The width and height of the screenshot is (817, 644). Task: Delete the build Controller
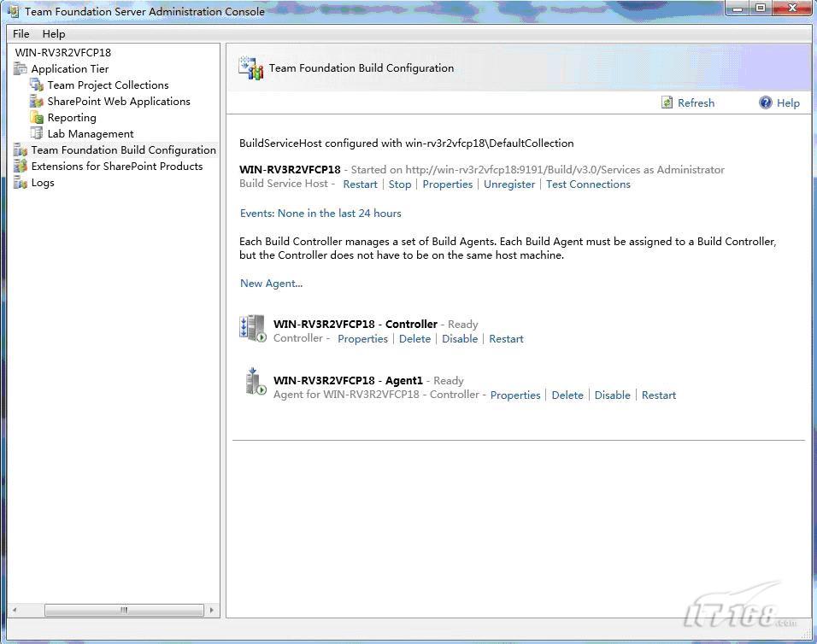pos(414,339)
